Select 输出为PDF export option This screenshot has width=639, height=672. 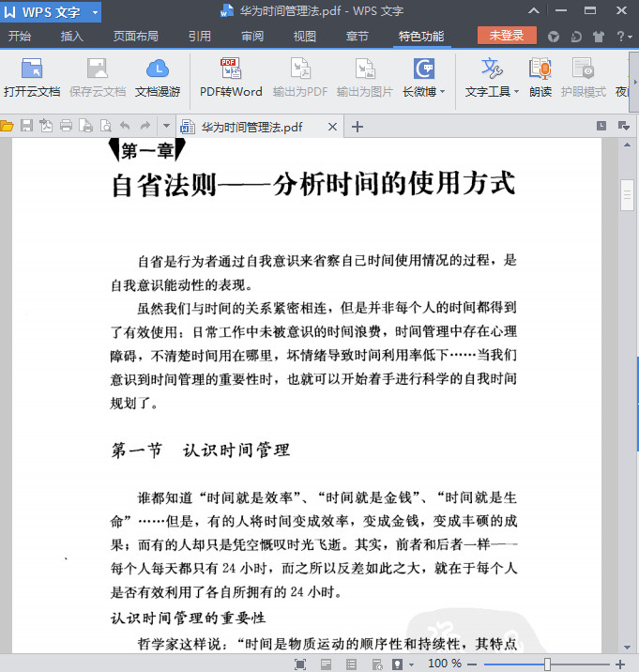pos(300,78)
